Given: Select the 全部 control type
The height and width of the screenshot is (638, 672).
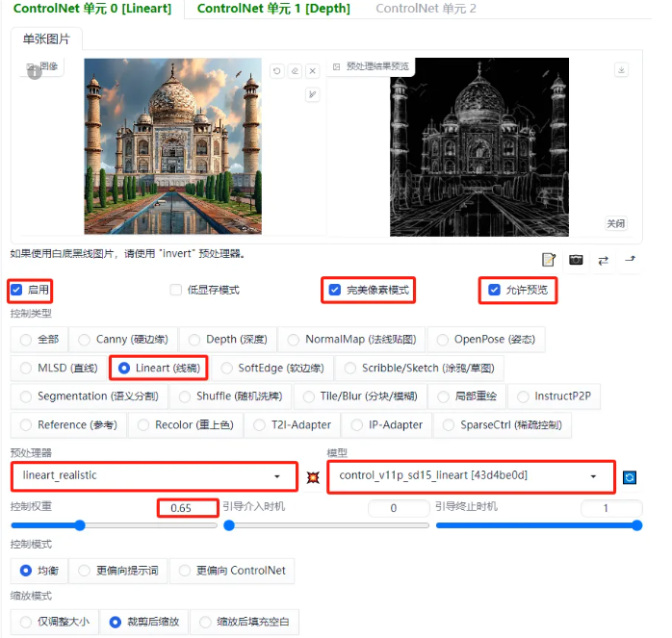Looking at the screenshot, I should [39, 340].
